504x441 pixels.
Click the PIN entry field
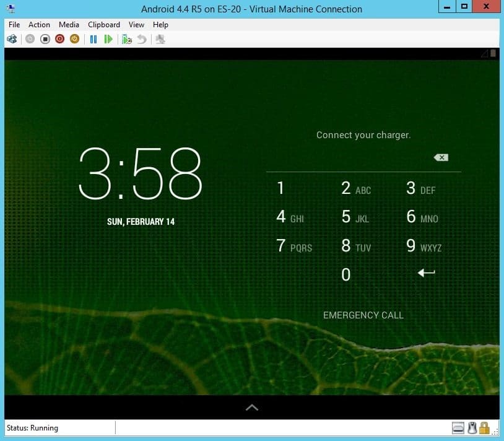point(349,157)
